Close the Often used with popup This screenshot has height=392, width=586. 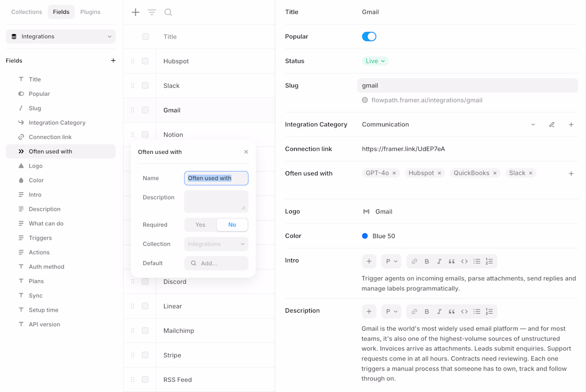(x=246, y=152)
